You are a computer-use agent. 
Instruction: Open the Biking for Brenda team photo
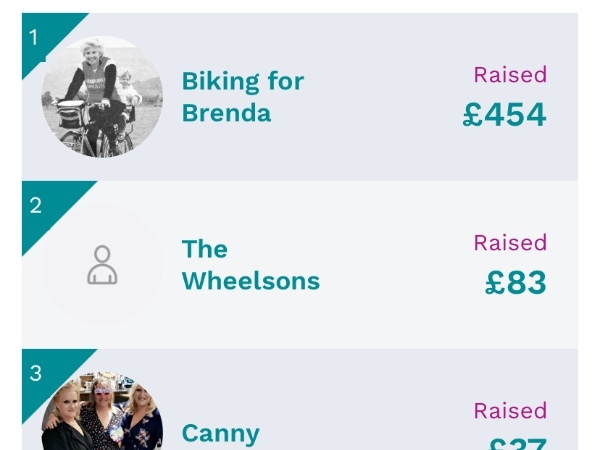(102, 97)
